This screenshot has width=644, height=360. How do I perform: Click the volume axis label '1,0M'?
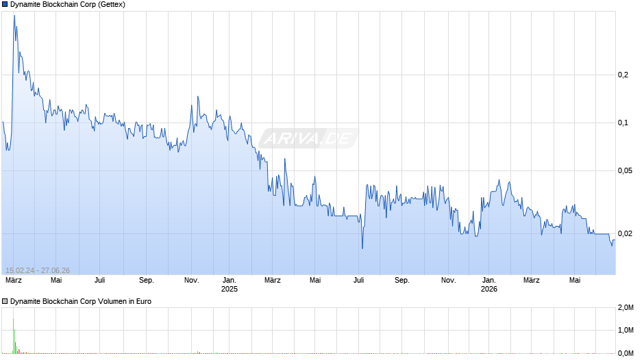[x=626, y=330]
